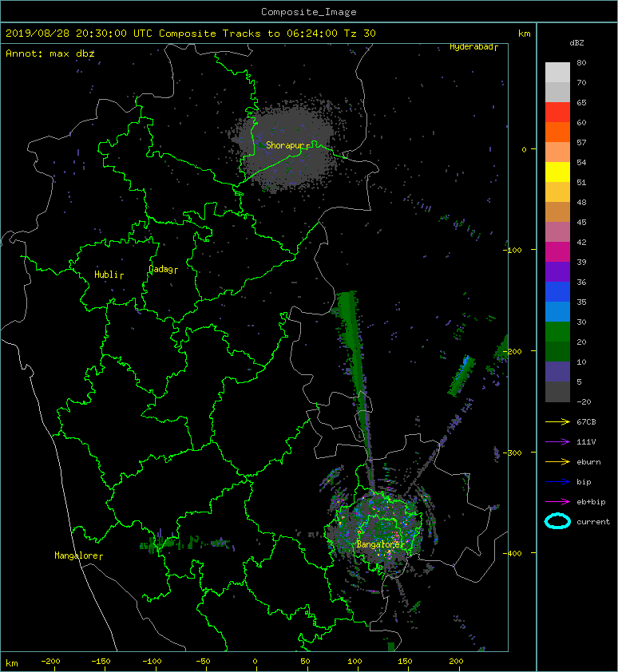618x672 pixels.
Task: Pick the magenta swatch between 42 and 39 dBZ
Action: coord(557,252)
